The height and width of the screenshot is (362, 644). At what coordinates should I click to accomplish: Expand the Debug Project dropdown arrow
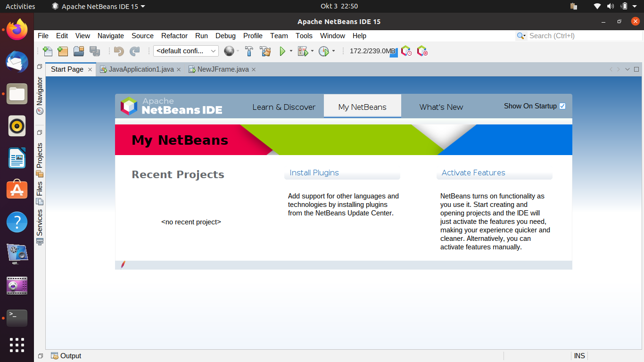pos(312,51)
